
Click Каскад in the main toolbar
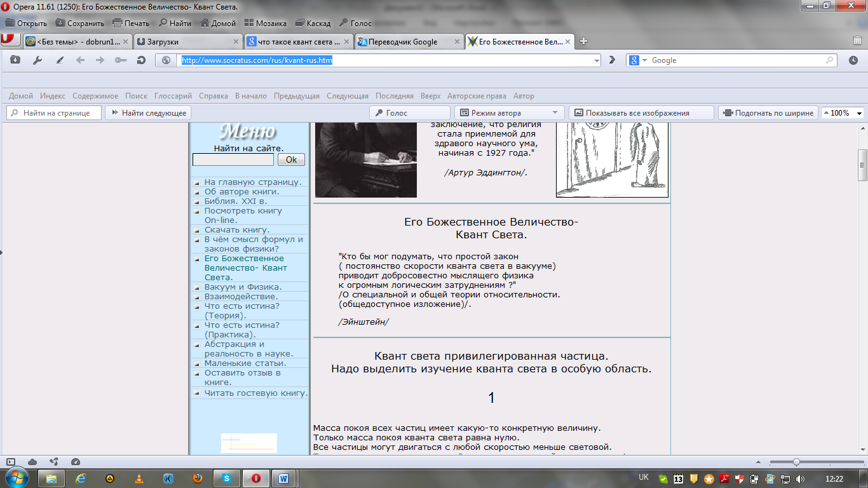tap(313, 23)
